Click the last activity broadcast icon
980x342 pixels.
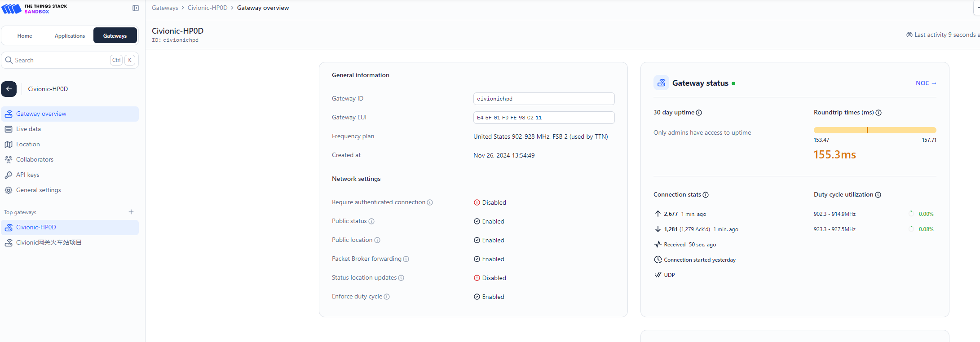point(909,35)
